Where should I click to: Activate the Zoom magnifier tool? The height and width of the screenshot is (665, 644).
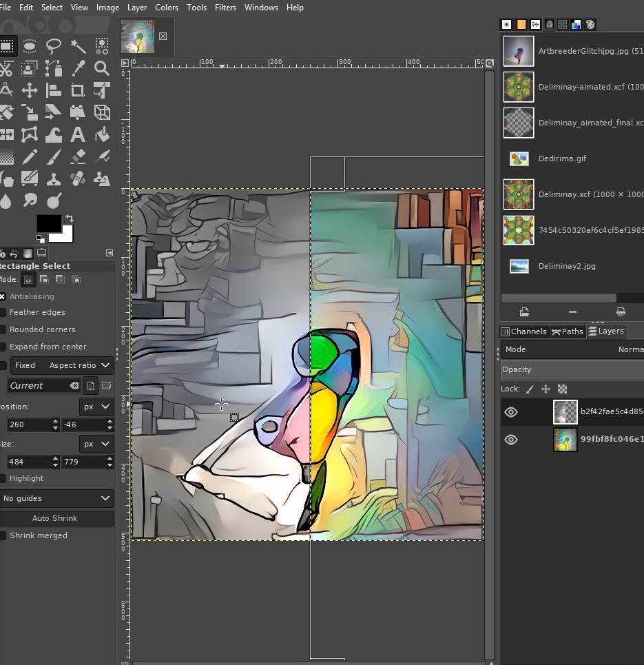click(102, 68)
